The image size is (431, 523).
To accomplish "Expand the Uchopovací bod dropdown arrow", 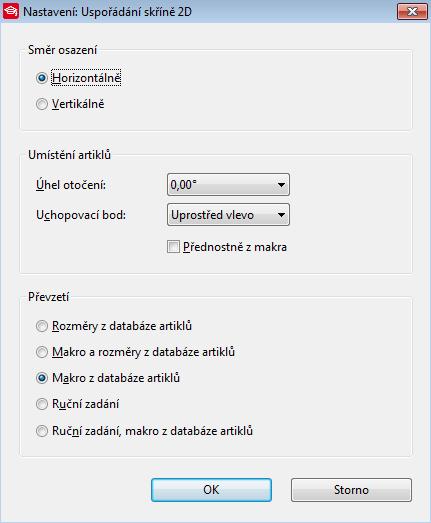I will click(x=281, y=215).
